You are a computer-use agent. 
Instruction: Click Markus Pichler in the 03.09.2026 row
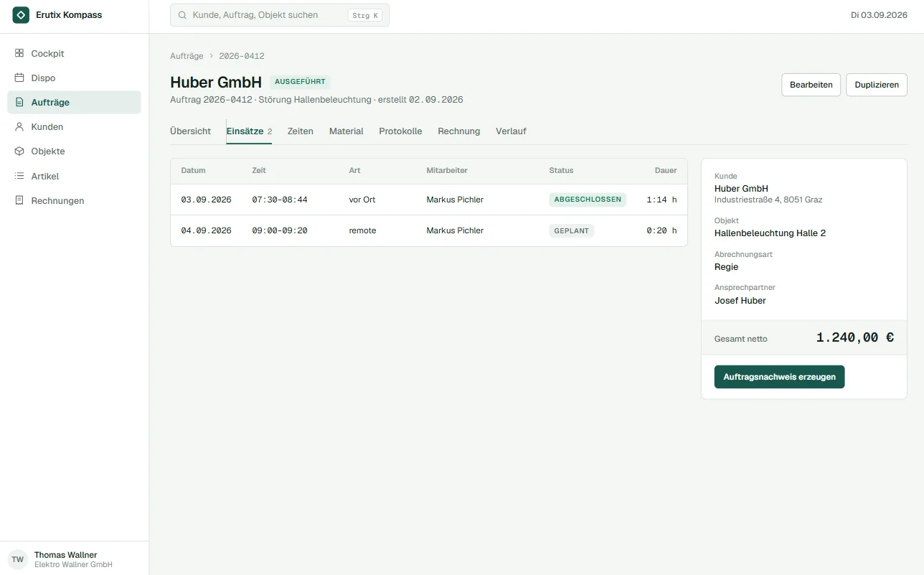[455, 200]
